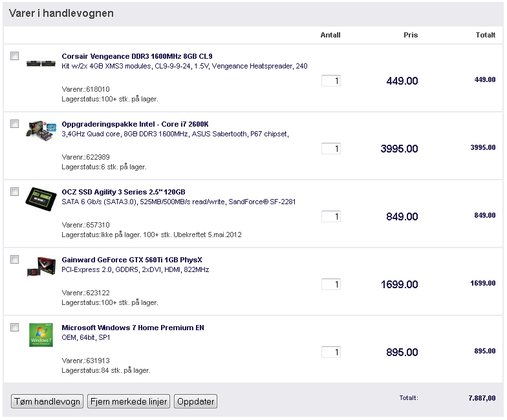507x420 pixels.
Task: Click the large 449.00 price
Action: (402, 81)
